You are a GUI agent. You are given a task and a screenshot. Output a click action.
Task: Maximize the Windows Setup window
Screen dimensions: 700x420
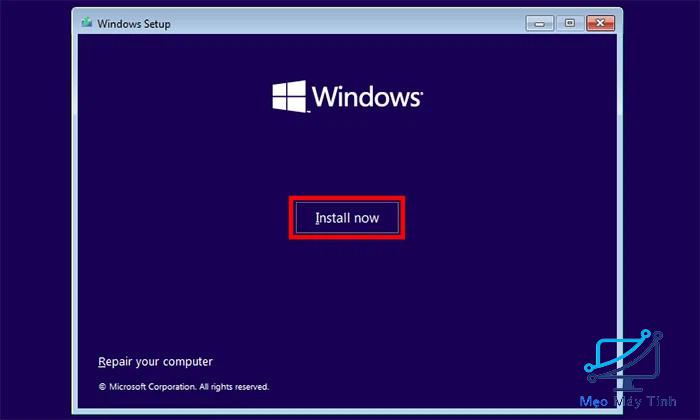coord(570,23)
